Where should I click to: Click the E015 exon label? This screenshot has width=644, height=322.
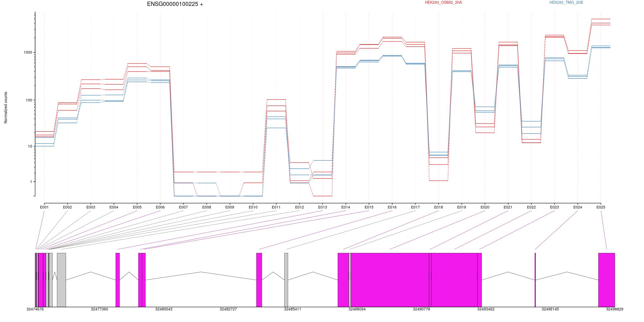pos(369,207)
